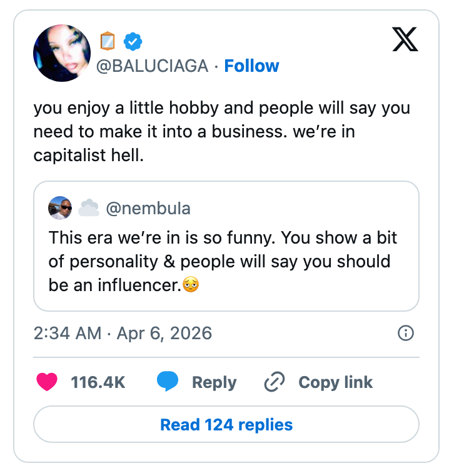The width and height of the screenshot is (454, 476).
Task: Open the Read 124 replies button
Action: click(x=226, y=425)
